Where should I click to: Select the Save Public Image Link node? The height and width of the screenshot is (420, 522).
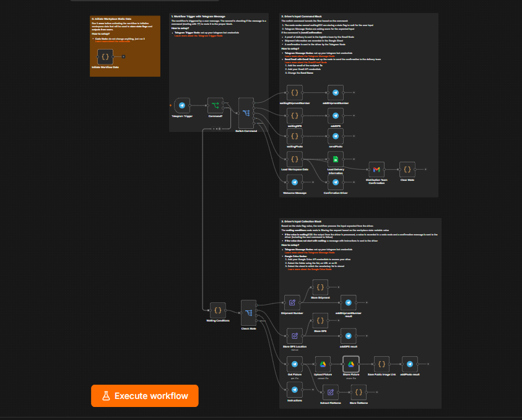tap(381, 364)
